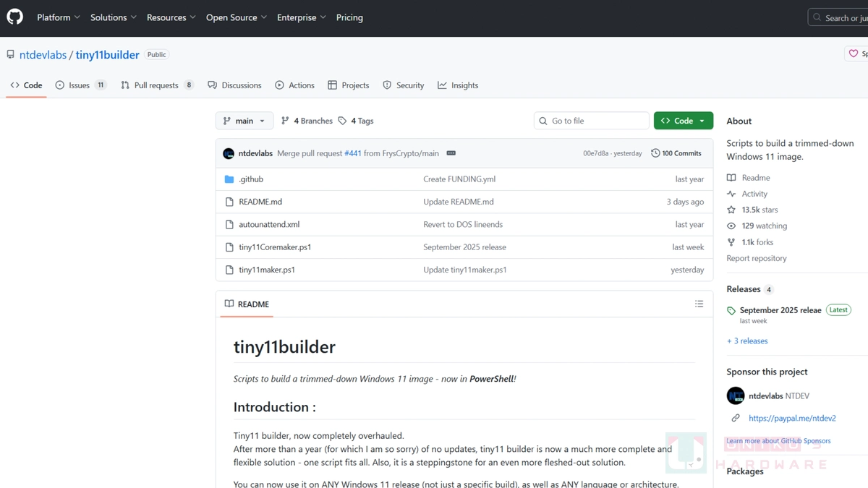Open the ntdevlabs owner link

tap(43, 55)
